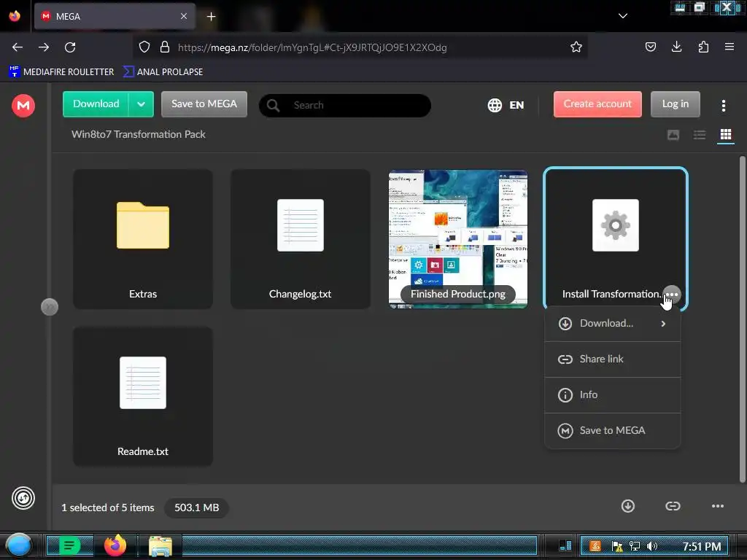Switch to grid view
This screenshot has height=560, width=747.
(726, 135)
